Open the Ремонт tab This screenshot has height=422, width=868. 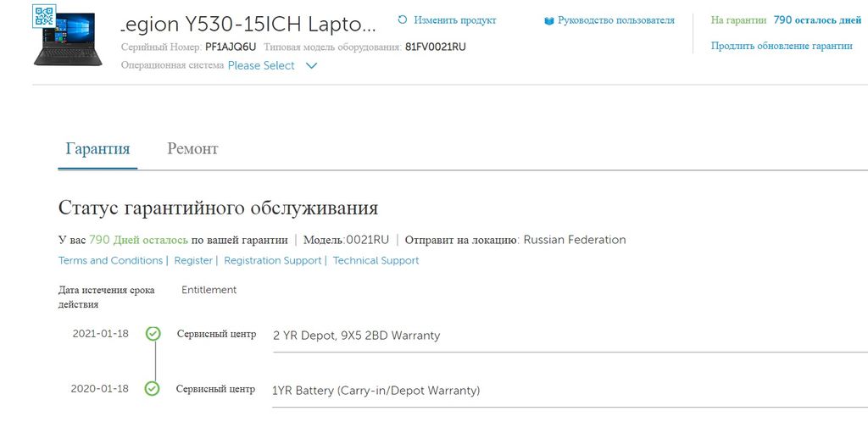click(192, 149)
